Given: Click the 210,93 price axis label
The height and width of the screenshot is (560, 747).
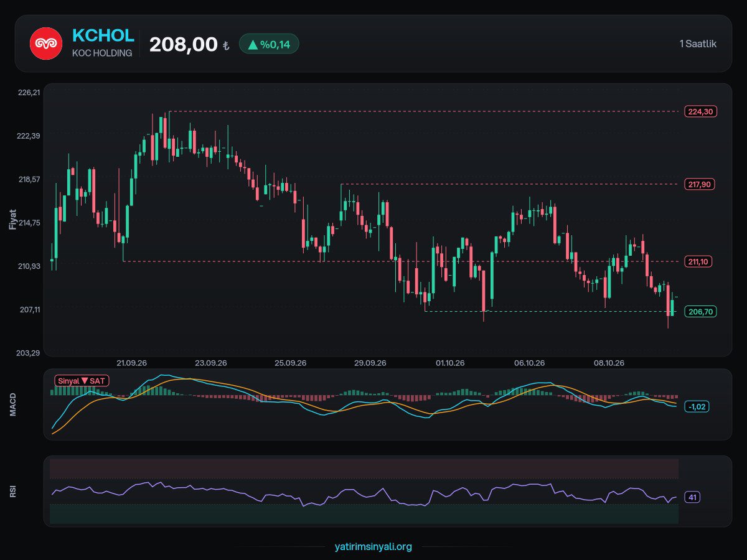Looking at the screenshot, I should pyautogui.click(x=29, y=266).
